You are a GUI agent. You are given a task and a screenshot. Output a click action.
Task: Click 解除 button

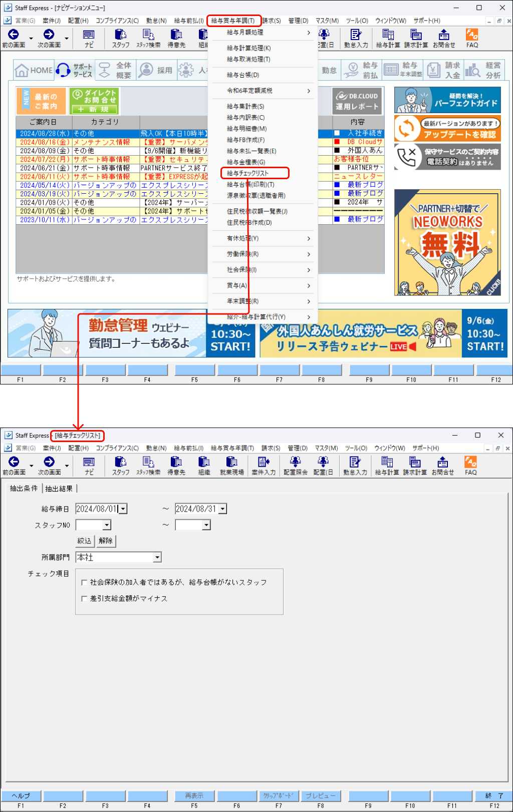click(106, 541)
